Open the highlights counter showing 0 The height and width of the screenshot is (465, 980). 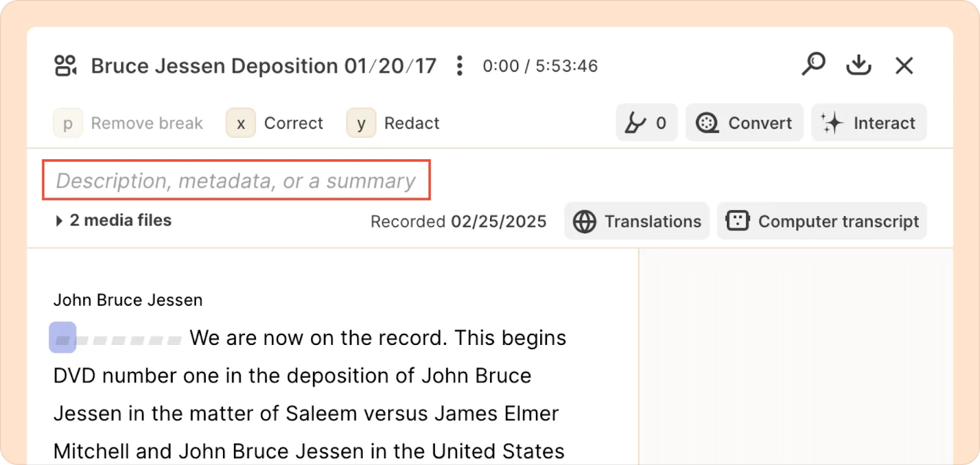pyautogui.click(x=646, y=123)
